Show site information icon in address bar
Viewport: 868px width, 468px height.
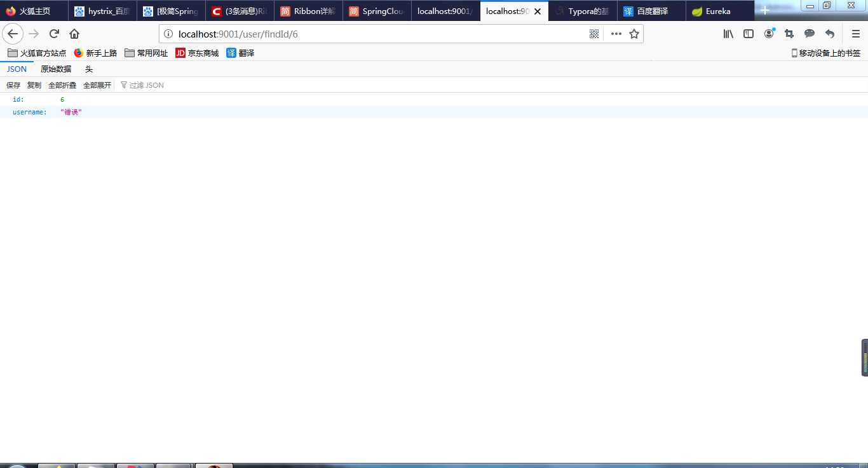click(168, 34)
